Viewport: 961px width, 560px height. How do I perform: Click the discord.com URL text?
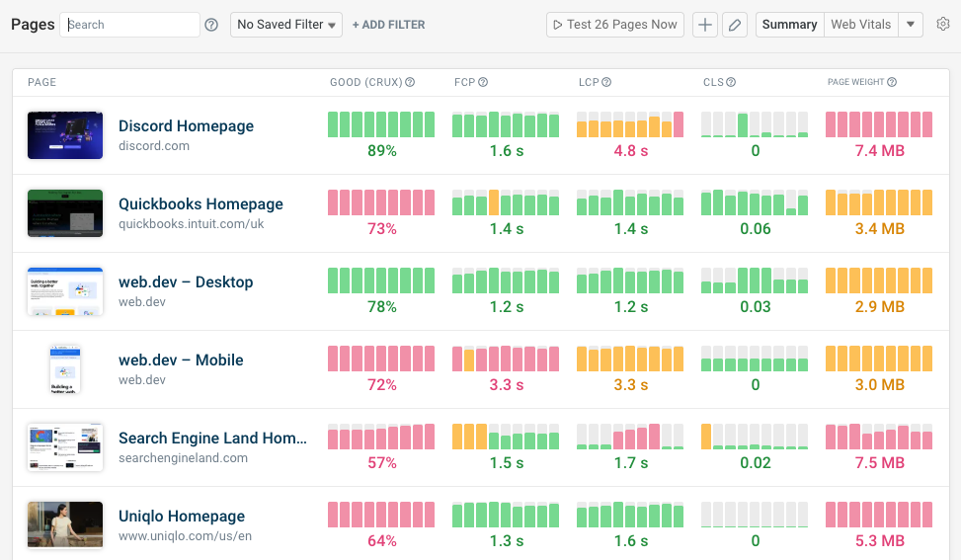(x=154, y=146)
